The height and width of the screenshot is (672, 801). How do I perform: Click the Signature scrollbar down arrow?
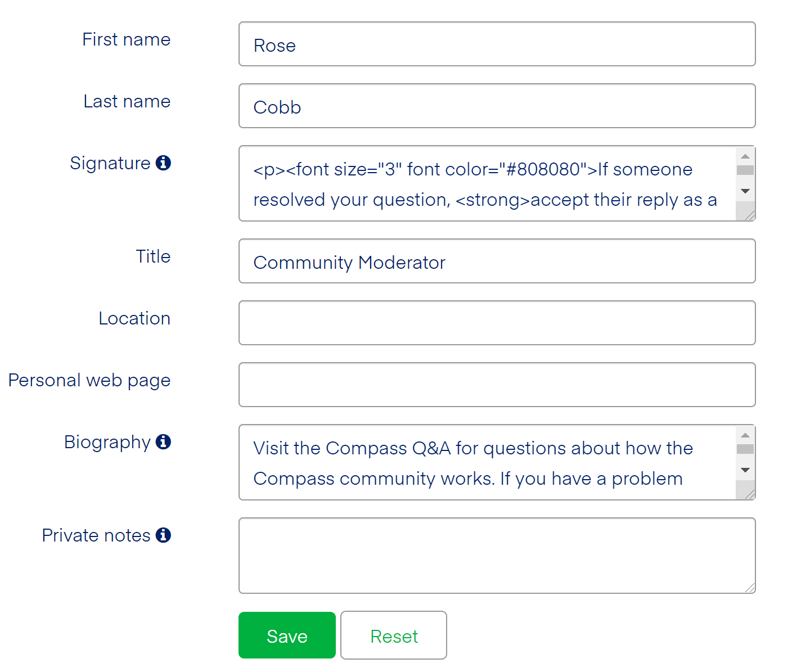pos(745,191)
